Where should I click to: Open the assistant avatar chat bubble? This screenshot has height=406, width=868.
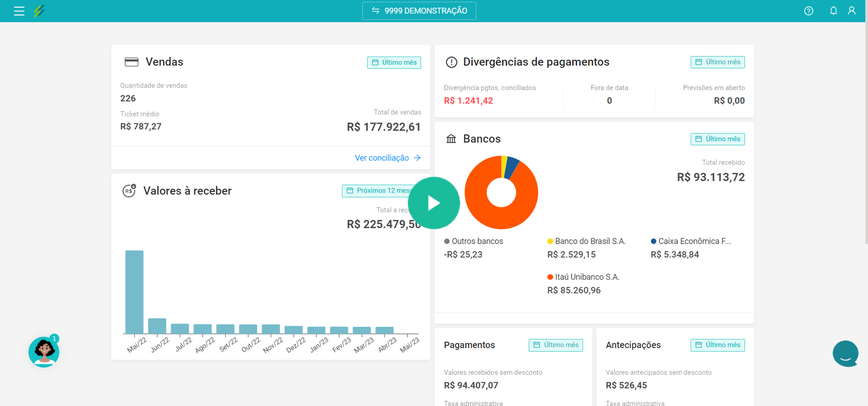(44, 352)
